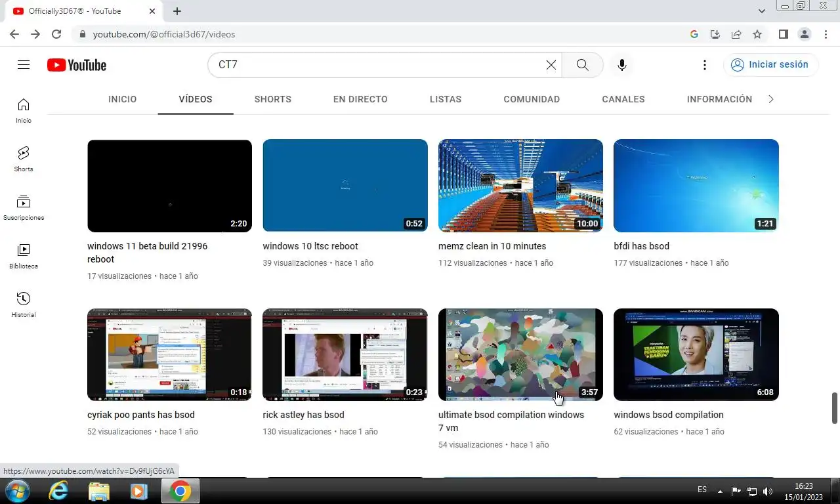The height and width of the screenshot is (504, 840).
Task: Go to the YouTube logo home
Action: coord(77,65)
